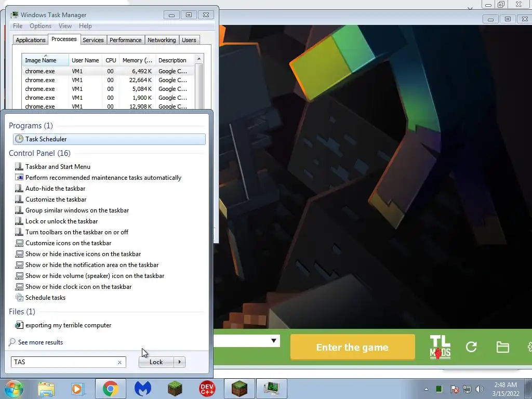Select chrome.exe process using 1,900 K
532x399 pixels.
[x=108, y=98]
